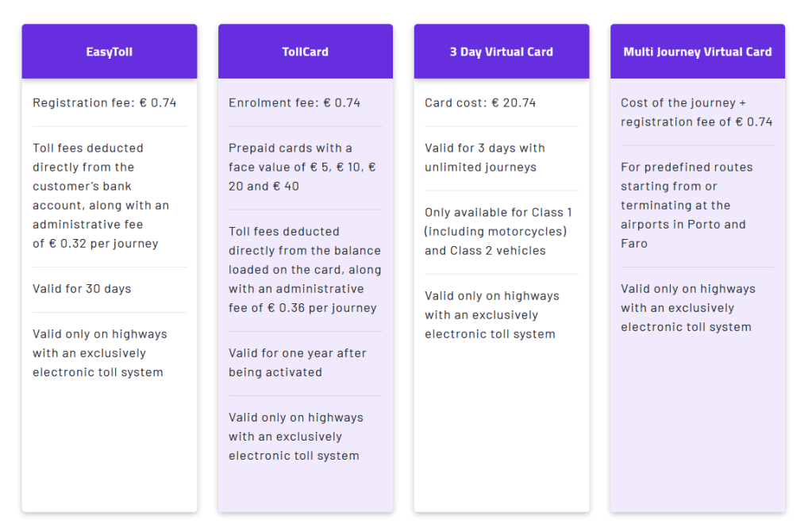This screenshot has height=524, width=812.
Task: Click the Class 1 and Class 2 vehicles text
Action: click(498, 231)
